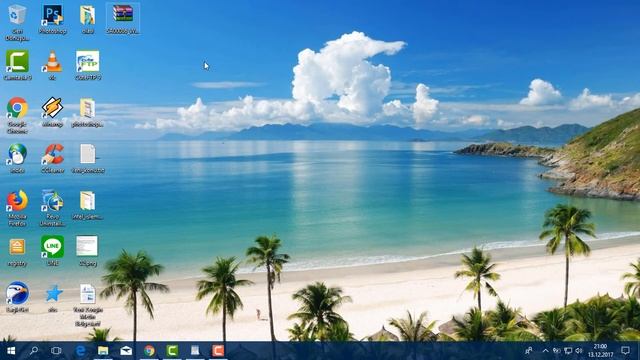Select the Camtasia 9 desktop shortcut
Viewport: 640px width, 360px height.
pyautogui.click(x=17, y=65)
